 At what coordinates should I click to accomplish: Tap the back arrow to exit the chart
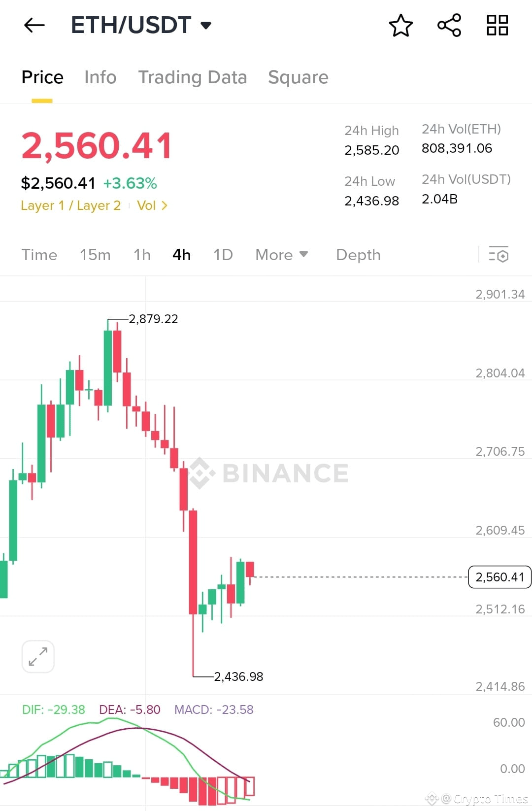[33, 26]
